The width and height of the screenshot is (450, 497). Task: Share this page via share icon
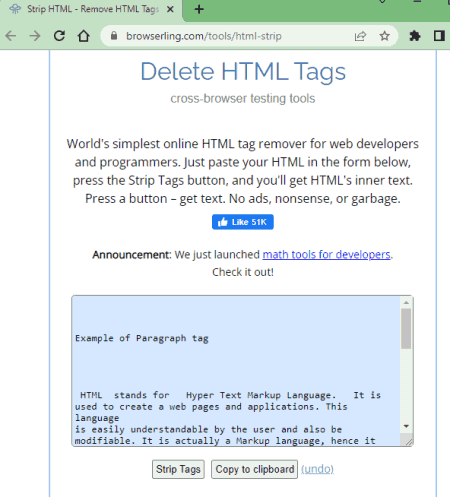point(360,36)
